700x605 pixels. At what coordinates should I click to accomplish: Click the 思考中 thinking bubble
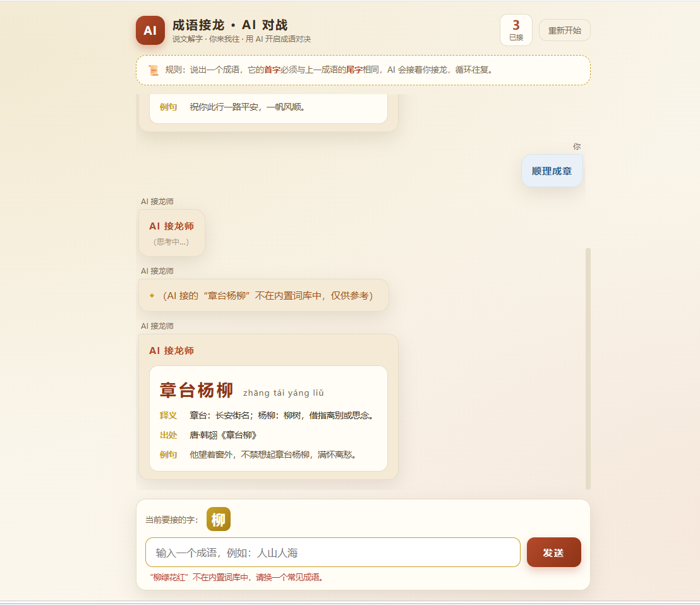pos(172,233)
